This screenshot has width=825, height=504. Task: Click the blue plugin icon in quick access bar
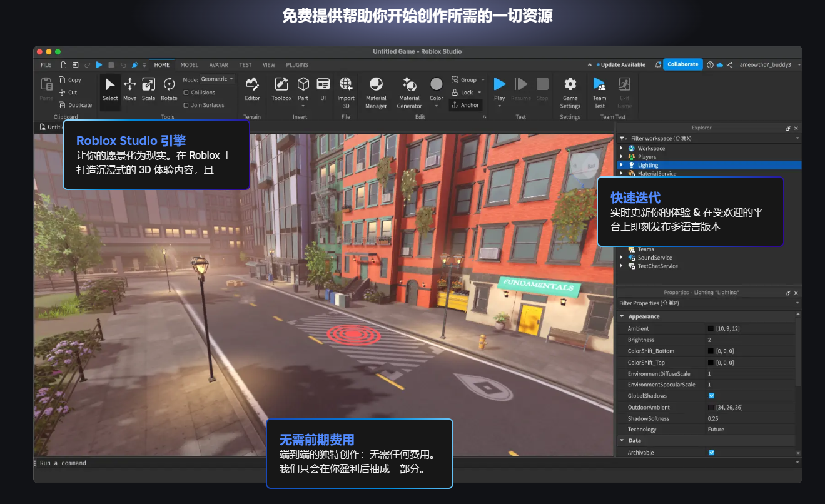click(x=134, y=64)
